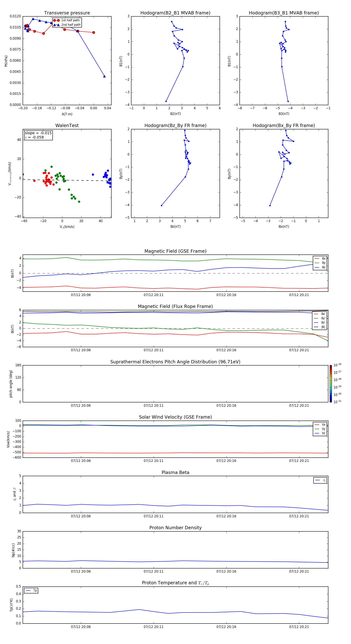Click the Pt(nPa) y-axis label
Screen dimensions: 351x644
pos(6,61)
